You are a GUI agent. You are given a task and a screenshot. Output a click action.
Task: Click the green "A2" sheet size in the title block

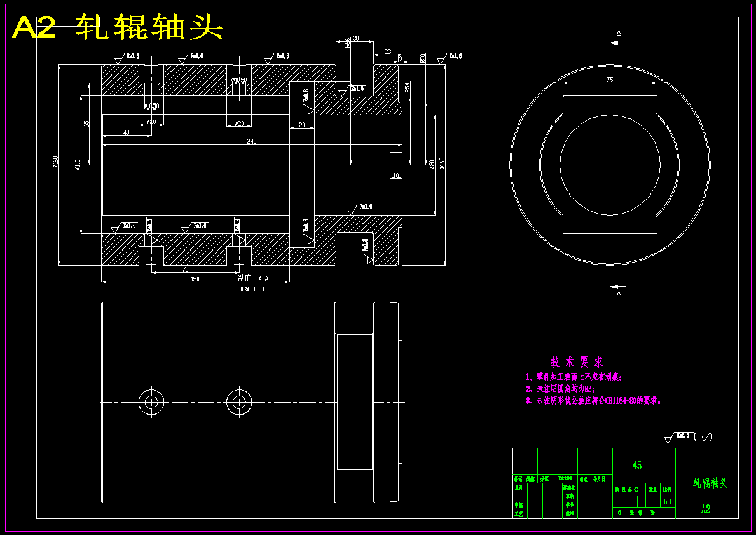[705, 509]
